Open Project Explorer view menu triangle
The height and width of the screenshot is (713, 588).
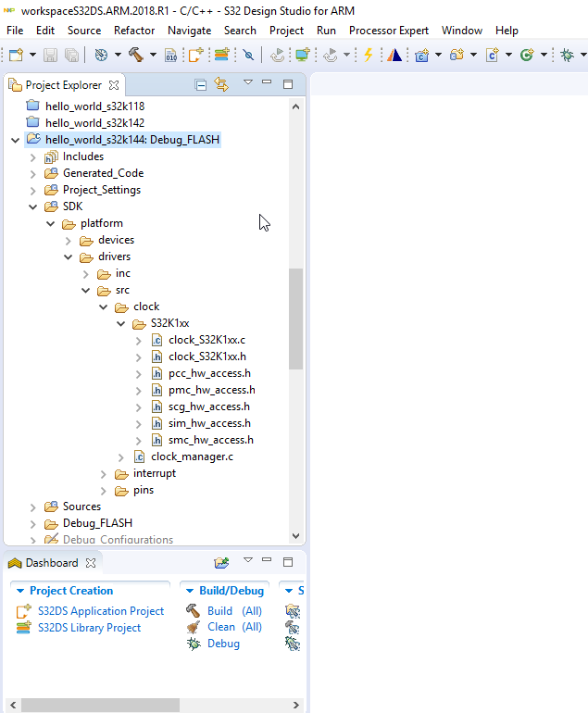pos(248,82)
